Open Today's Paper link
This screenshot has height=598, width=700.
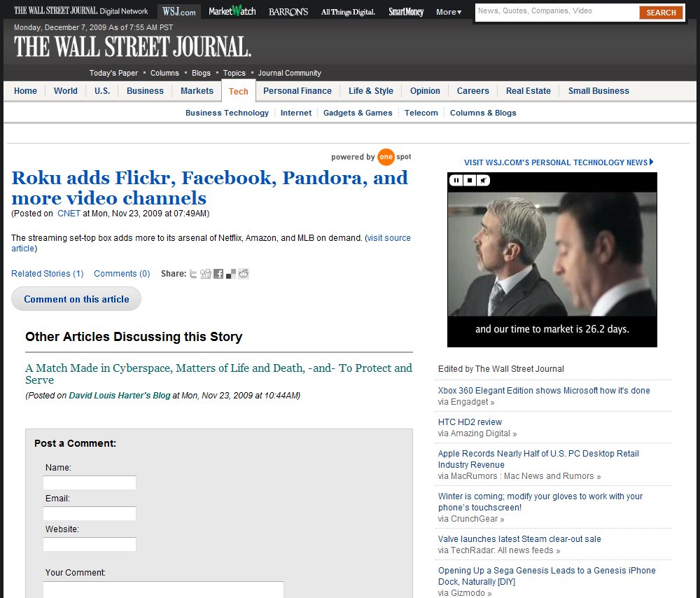pos(113,73)
